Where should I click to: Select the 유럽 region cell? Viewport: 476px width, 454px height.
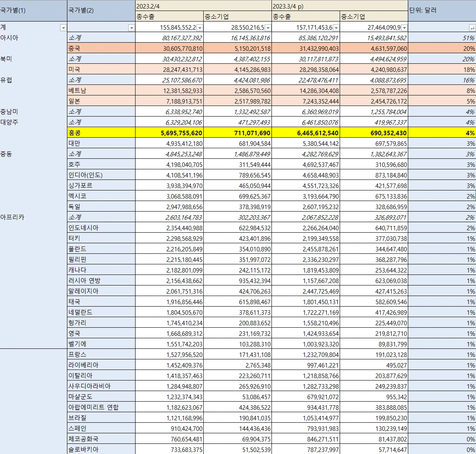pos(33,80)
